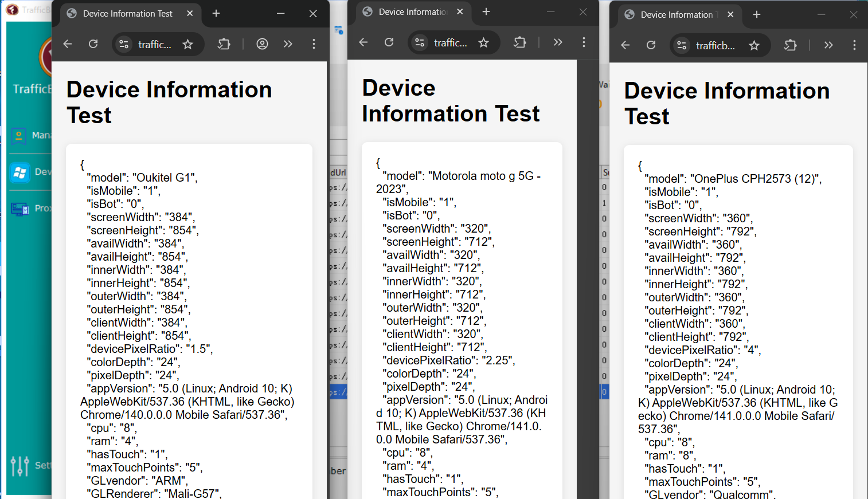Close the tab in the OnePlus window
Screen dimensions: 868x499
[x=730, y=15]
